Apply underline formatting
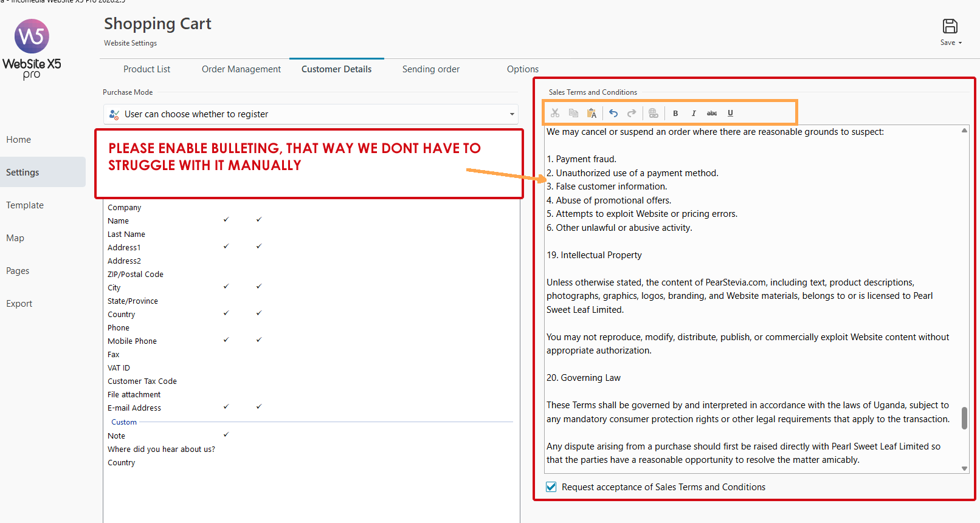The image size is (980, 523). (730, 113)
